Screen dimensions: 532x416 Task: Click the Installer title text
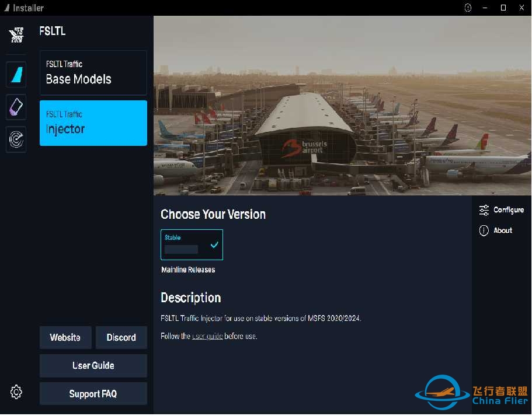(28, 8)
